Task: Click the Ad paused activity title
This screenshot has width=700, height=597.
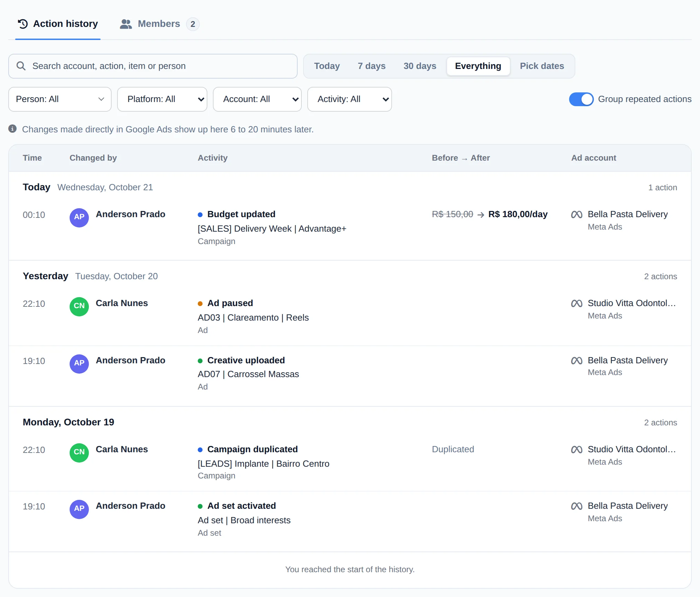Action: 230,303
